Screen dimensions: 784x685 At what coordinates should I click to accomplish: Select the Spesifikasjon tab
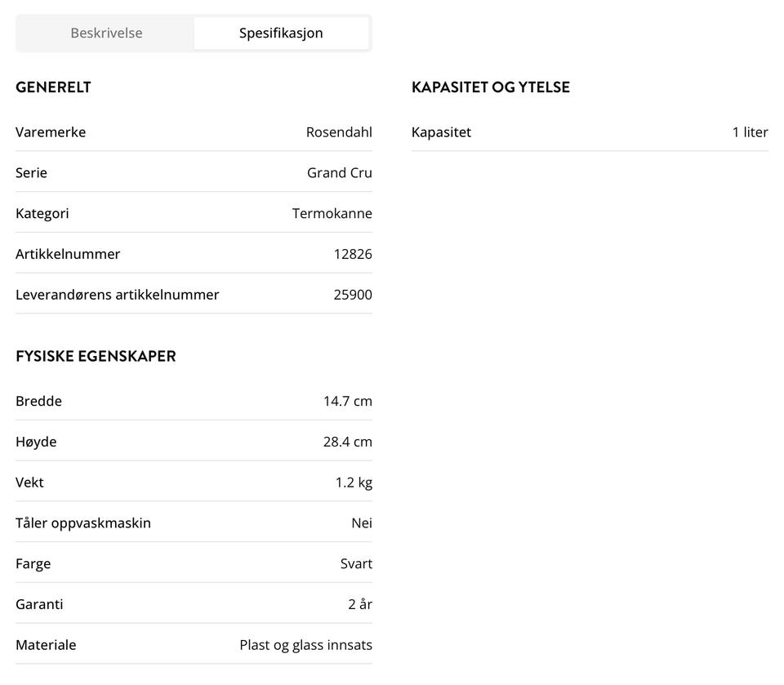[x=281, y=33]
